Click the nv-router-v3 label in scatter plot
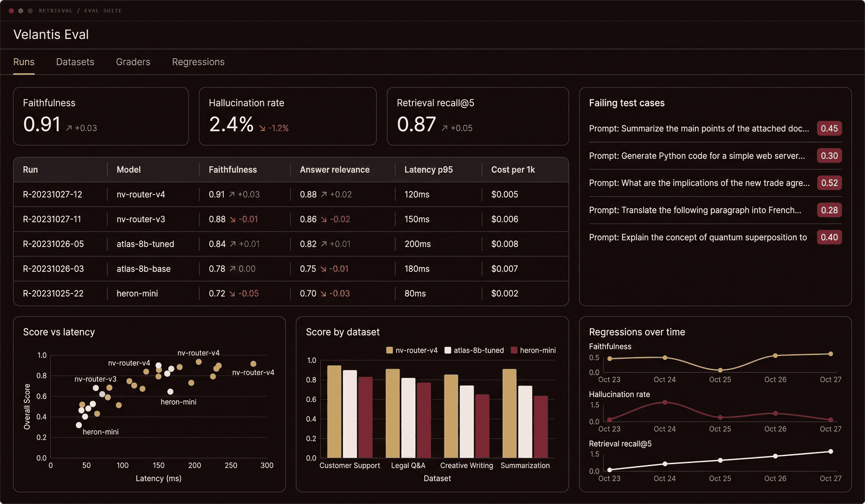Screen dimensions: 865x504 [x=96, y=379]
